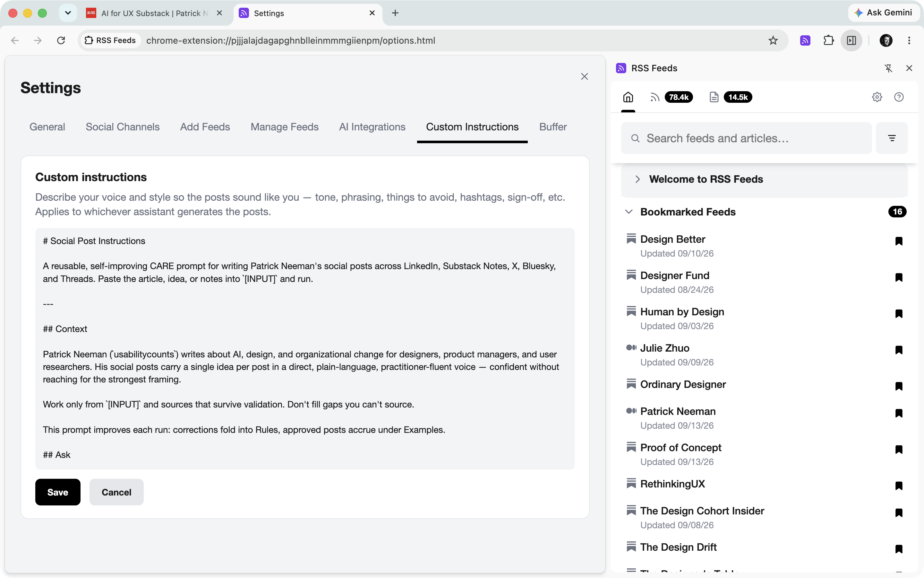924x578 pixels.
Task: Open the filter icon next to search
Action: pos(892,138)
